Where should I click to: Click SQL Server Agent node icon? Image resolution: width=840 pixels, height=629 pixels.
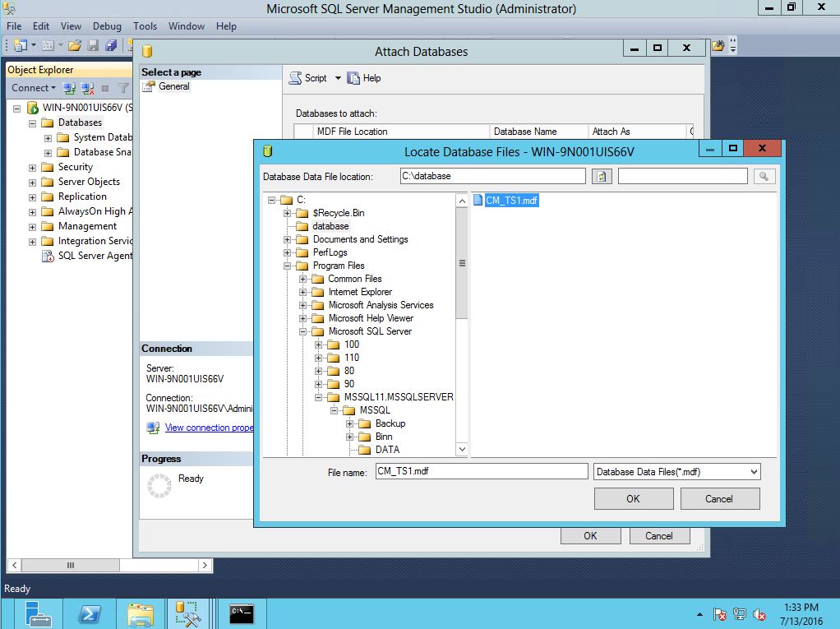point(48,256)
